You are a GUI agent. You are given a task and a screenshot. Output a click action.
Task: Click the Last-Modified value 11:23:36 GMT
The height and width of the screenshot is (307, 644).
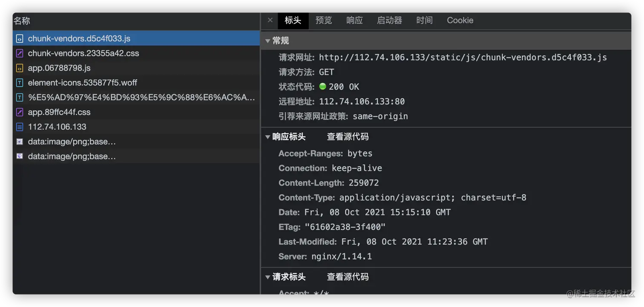[x=414, y=242]
